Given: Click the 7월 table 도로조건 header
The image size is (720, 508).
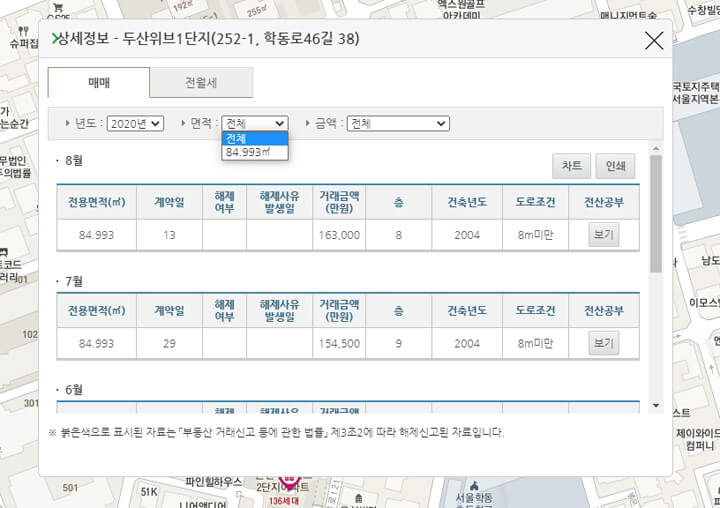Looking at the screenshot, I should (535, 310).
